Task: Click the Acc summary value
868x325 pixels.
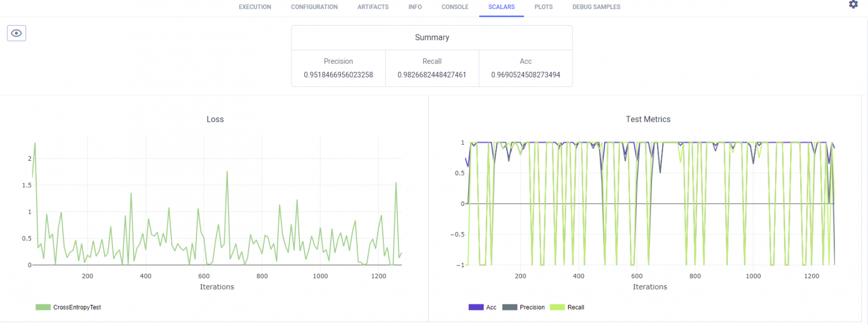Action: pos(525,74)
